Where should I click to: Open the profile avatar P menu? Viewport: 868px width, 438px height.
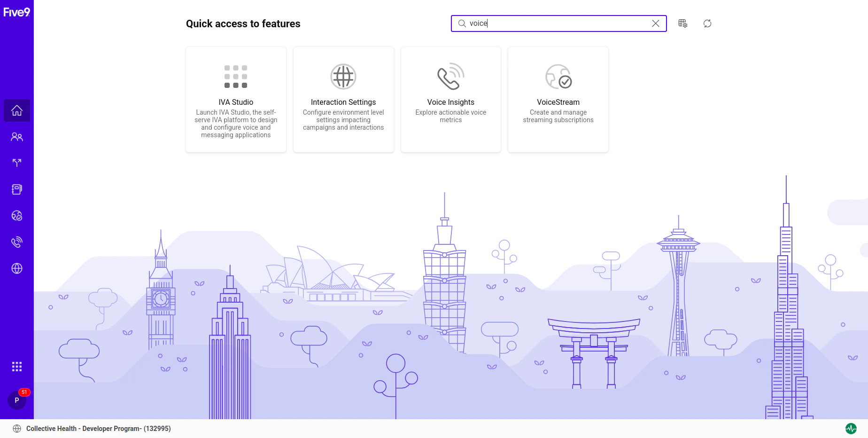click(17, 400)
